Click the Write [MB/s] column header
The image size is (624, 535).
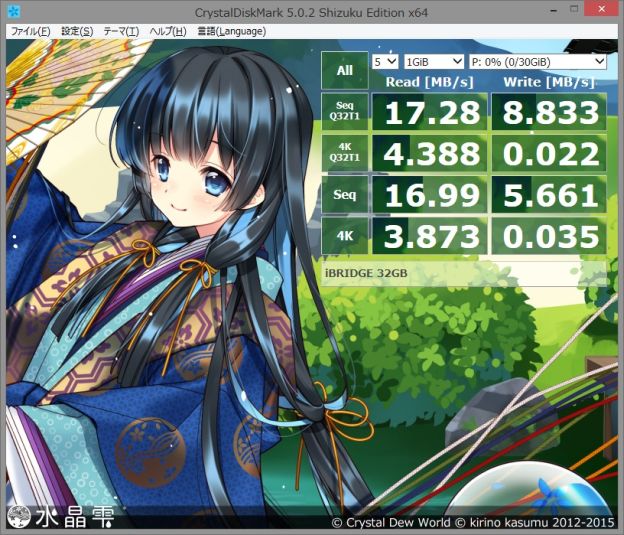click(549, 82)
